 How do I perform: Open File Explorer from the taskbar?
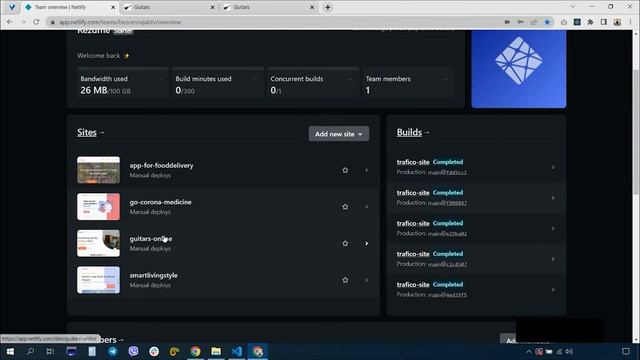pos(216,351)
